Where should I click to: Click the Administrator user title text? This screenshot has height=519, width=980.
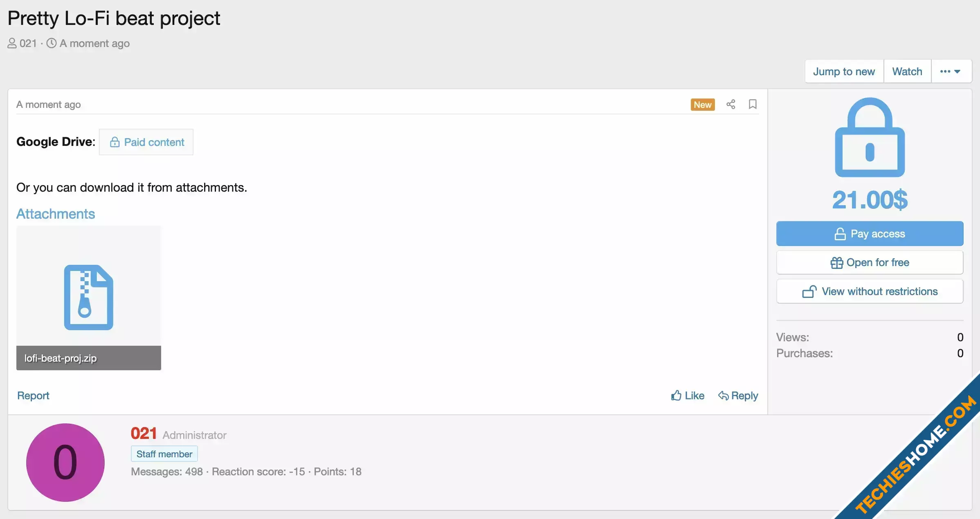tap(194, 435)
